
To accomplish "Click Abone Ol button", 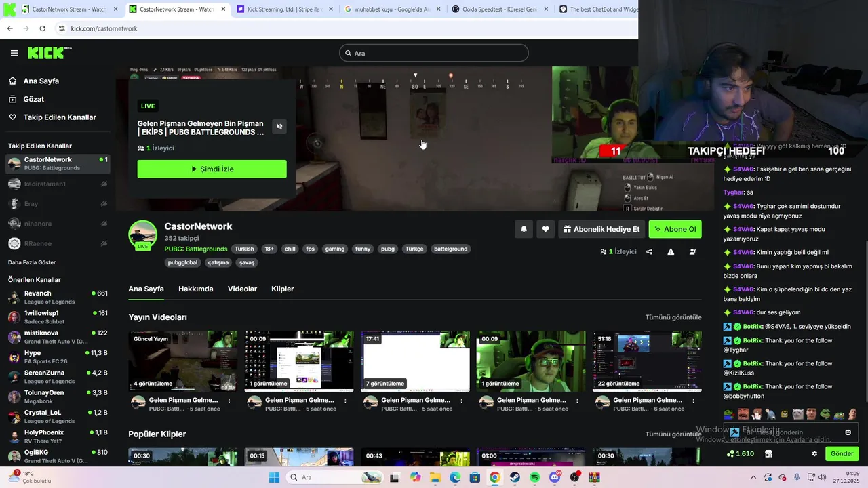I will pyautogui.click(x=675, y=229).
